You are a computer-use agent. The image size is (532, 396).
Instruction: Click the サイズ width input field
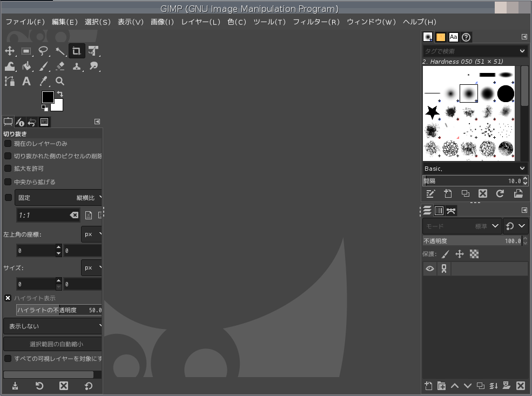click(x=36, y=284)
